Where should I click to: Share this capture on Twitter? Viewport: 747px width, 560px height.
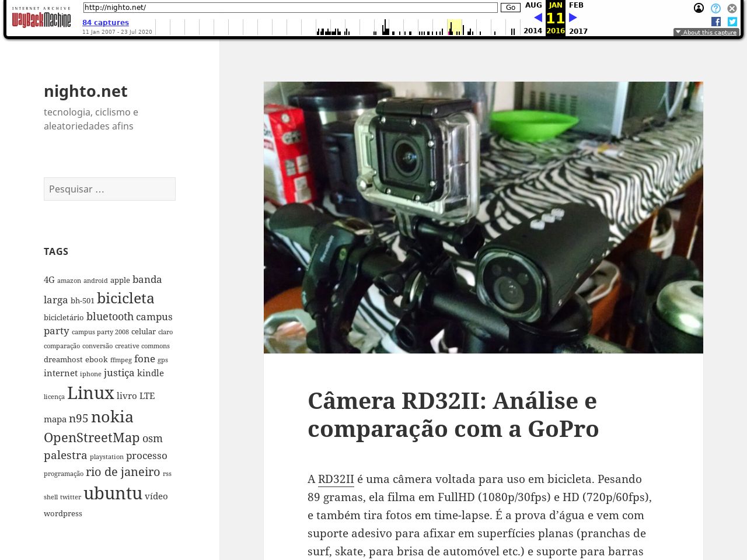coord(732,22)
